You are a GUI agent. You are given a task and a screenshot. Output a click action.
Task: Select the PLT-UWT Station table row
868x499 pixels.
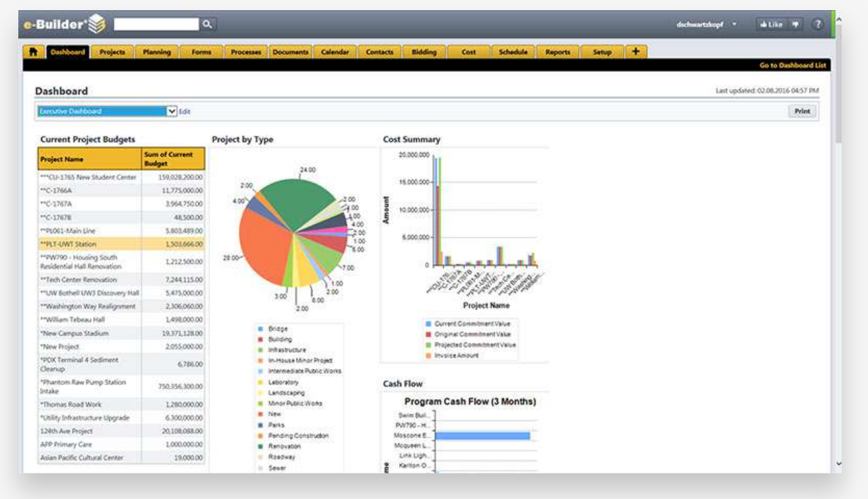coord(121,244)
